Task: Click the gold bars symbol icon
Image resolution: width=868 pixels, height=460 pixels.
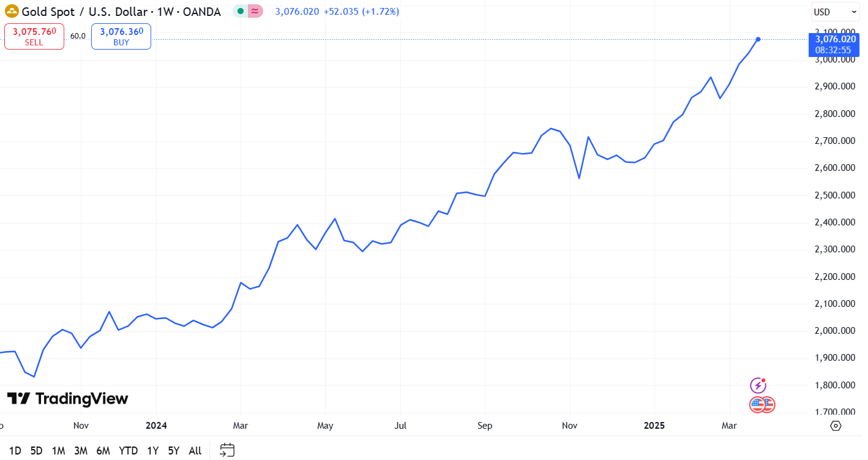Action: tap(12, 11)
